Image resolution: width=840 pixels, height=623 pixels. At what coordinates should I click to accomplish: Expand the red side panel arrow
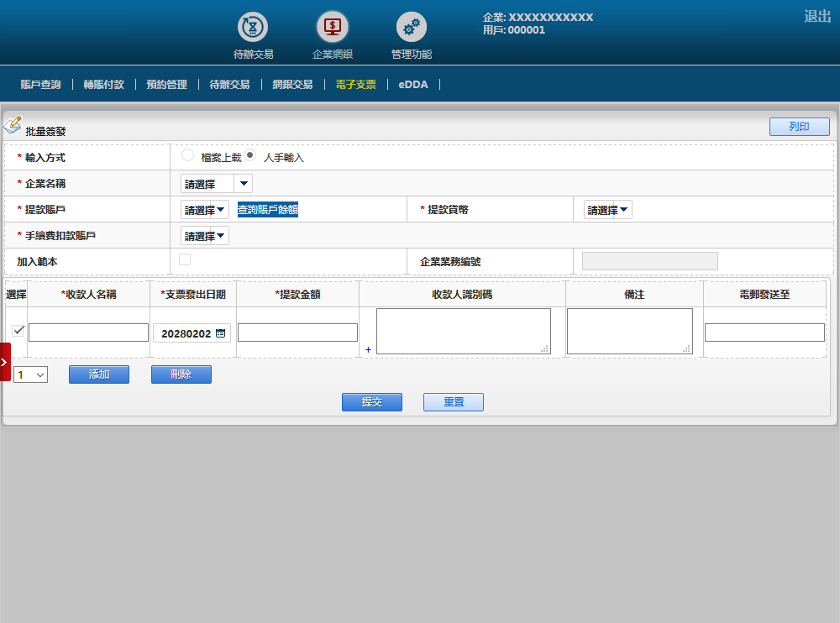coord(5,362)
